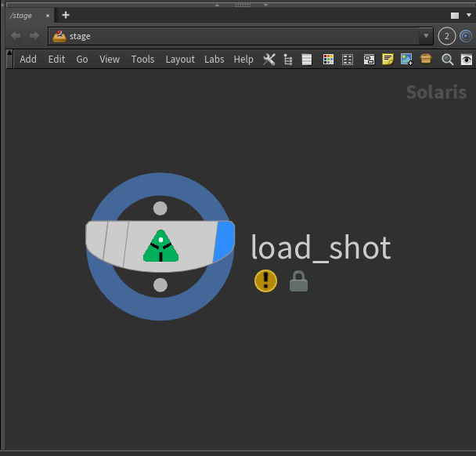Image resolution: width=476 pixels, height=456 pixels.
Task: Click the down arrow on pane divider
Action: [265, 5]
